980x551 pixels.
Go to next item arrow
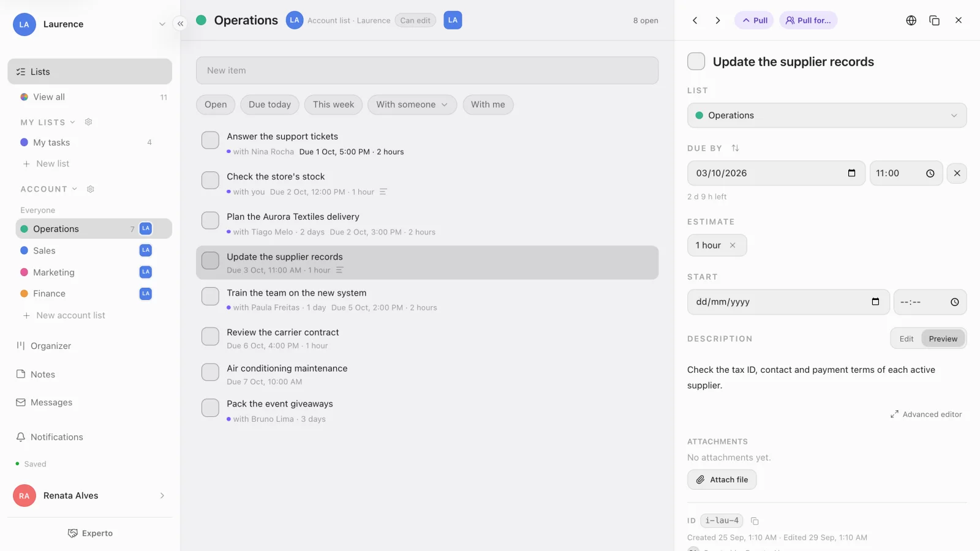coord(718,20)
